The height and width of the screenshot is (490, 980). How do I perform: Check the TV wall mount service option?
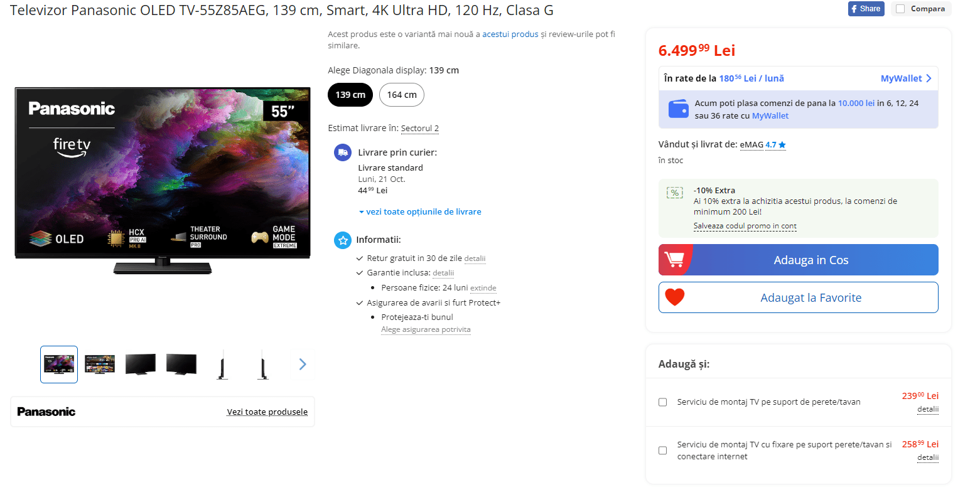pyautogui.click(x=662, y=402)
